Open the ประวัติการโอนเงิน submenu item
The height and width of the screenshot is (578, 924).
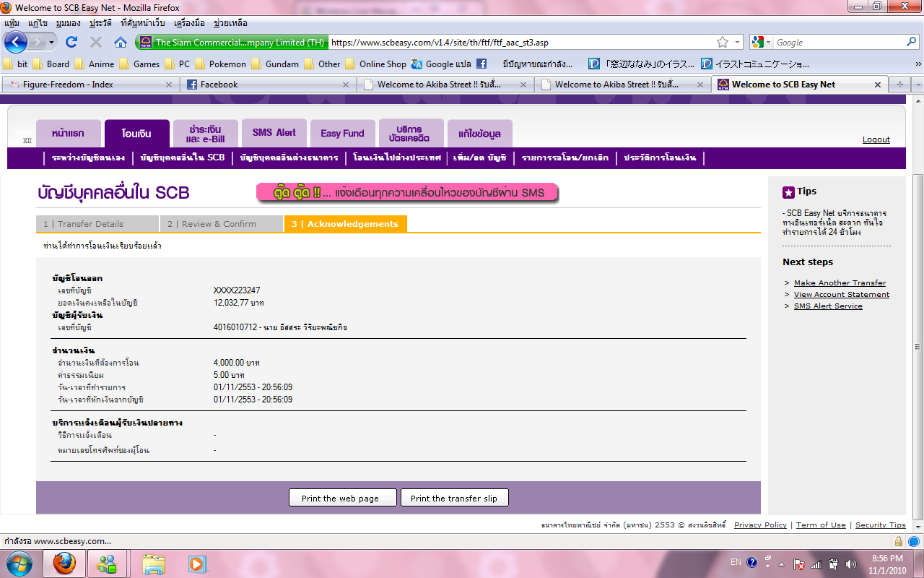point(660,158)
